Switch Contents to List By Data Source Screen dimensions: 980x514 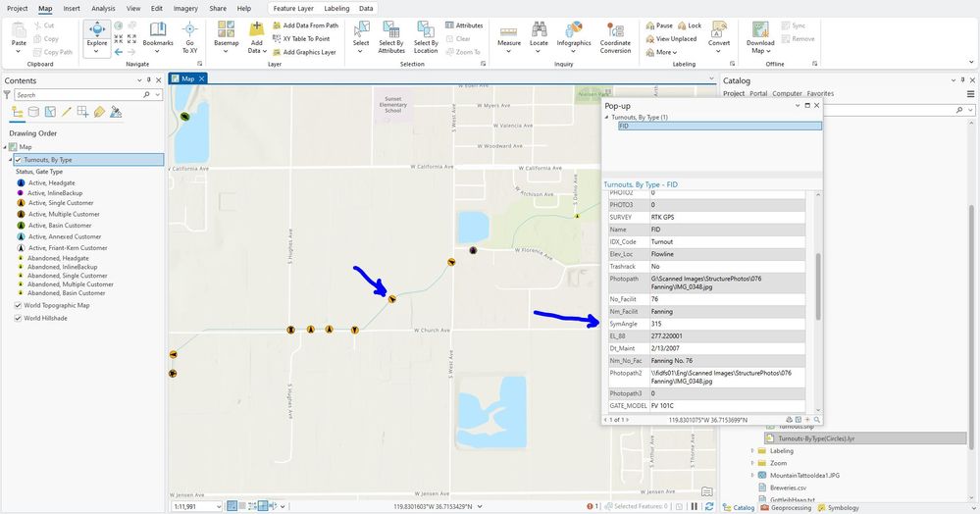pos(33,112)
